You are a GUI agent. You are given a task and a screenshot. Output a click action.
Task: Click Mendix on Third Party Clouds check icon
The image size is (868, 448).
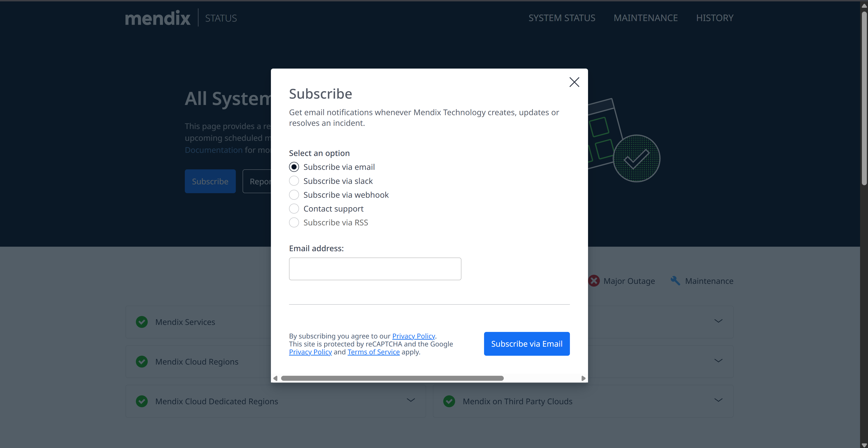point(449,401)
